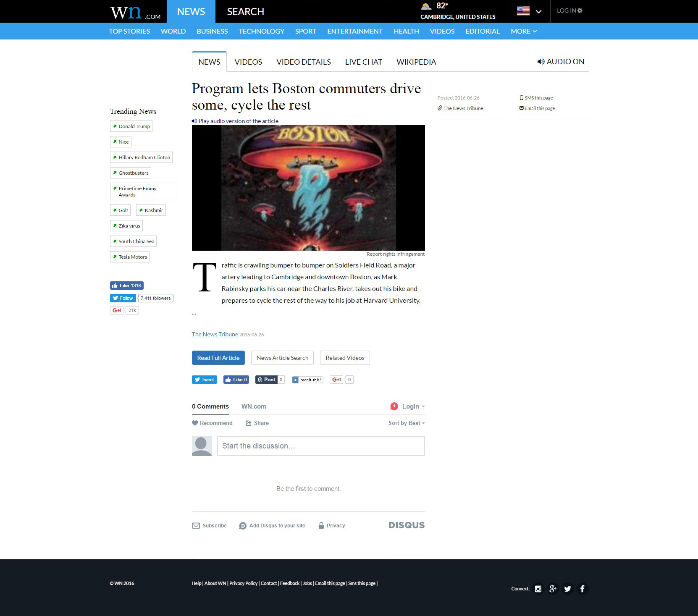Open The News Tribune source link in sidebar
This screenshot has height=616, width=698.
[460, 108]
